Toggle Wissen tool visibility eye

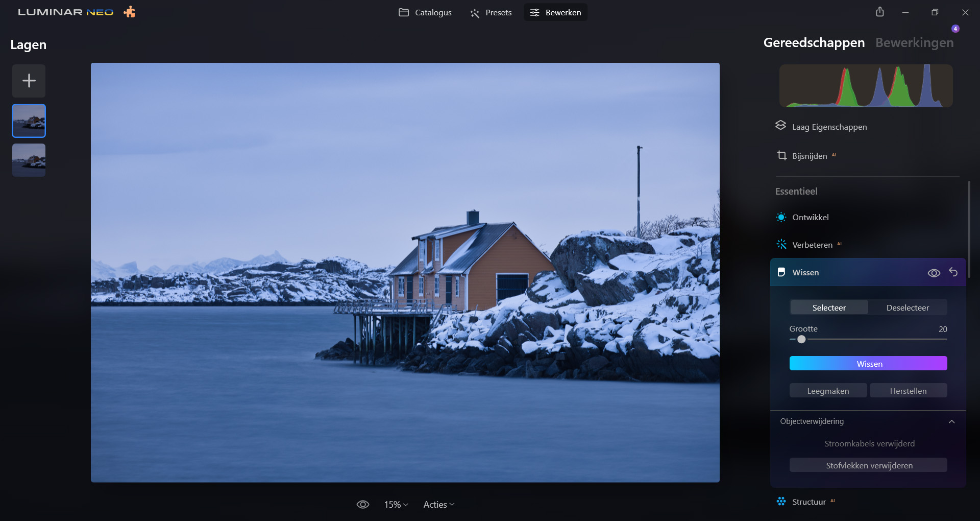coord(934,273)
